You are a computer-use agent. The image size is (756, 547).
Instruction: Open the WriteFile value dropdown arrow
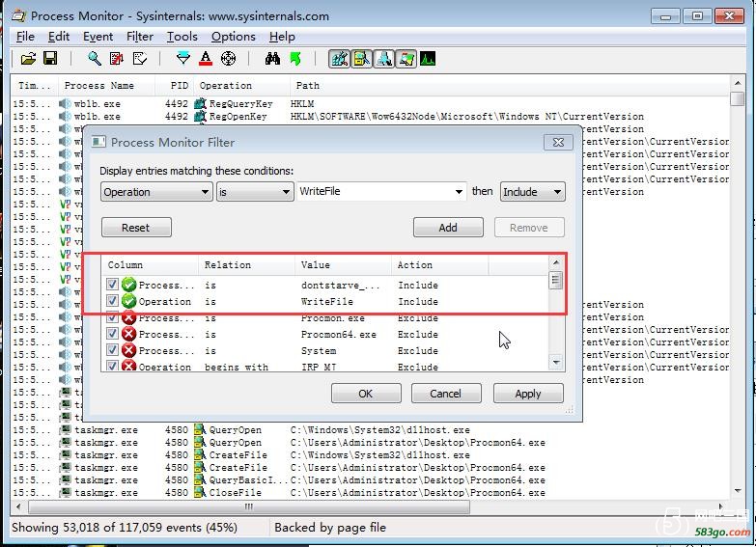[x=459, y=192]
